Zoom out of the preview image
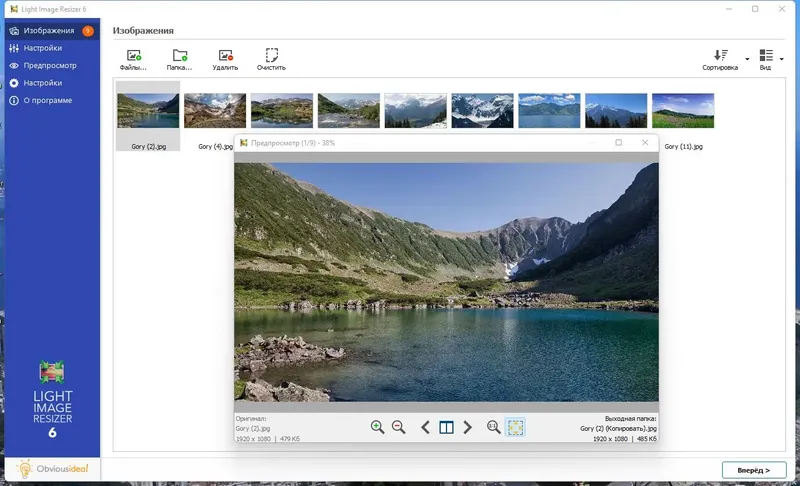Viewport: 800px width, 486px height. tap(398, 427)
